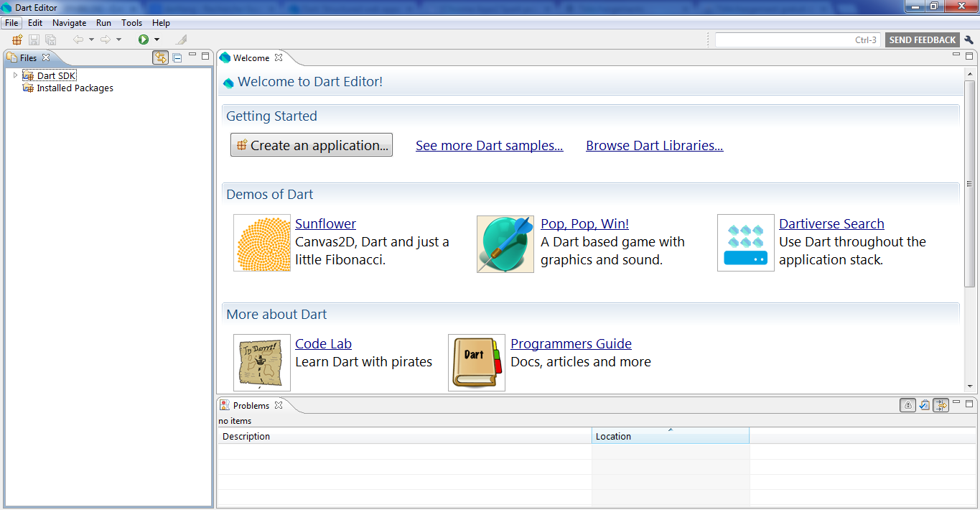This screenshot has height=510, width=980.
Task: Click the grey pencil icon in toolbar
Action: 181,40
